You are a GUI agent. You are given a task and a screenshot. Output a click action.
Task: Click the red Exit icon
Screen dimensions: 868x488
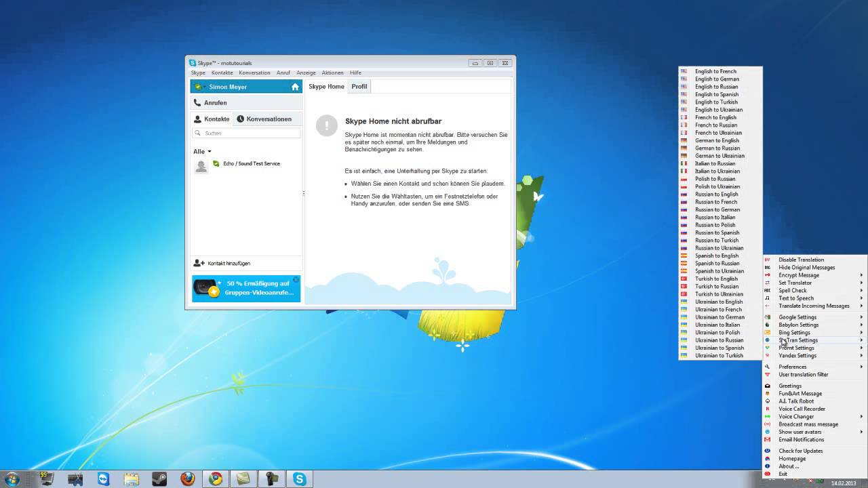pyautogui.click(x=768, y=474)
